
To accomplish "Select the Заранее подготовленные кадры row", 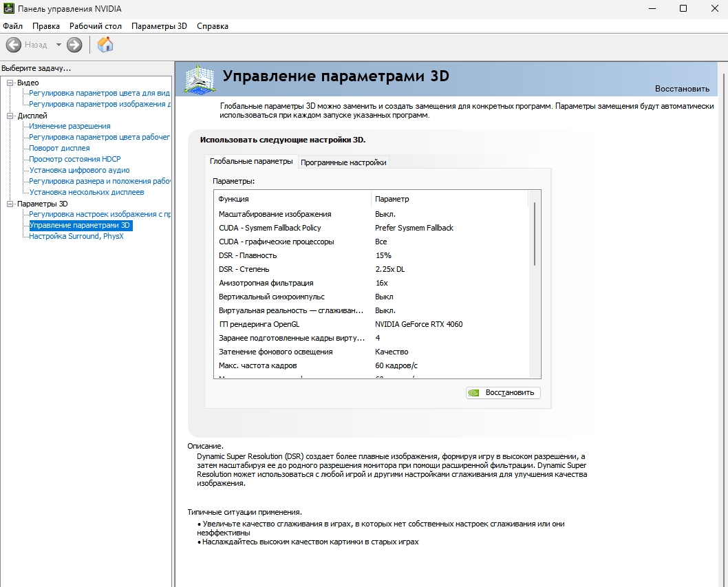I will tap(372, 338).
